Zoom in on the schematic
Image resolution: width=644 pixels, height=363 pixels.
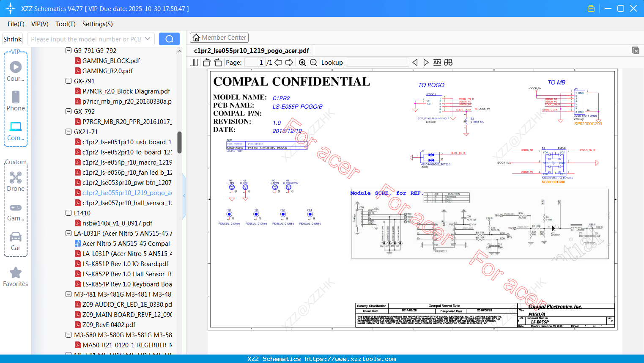click(302, 62)
